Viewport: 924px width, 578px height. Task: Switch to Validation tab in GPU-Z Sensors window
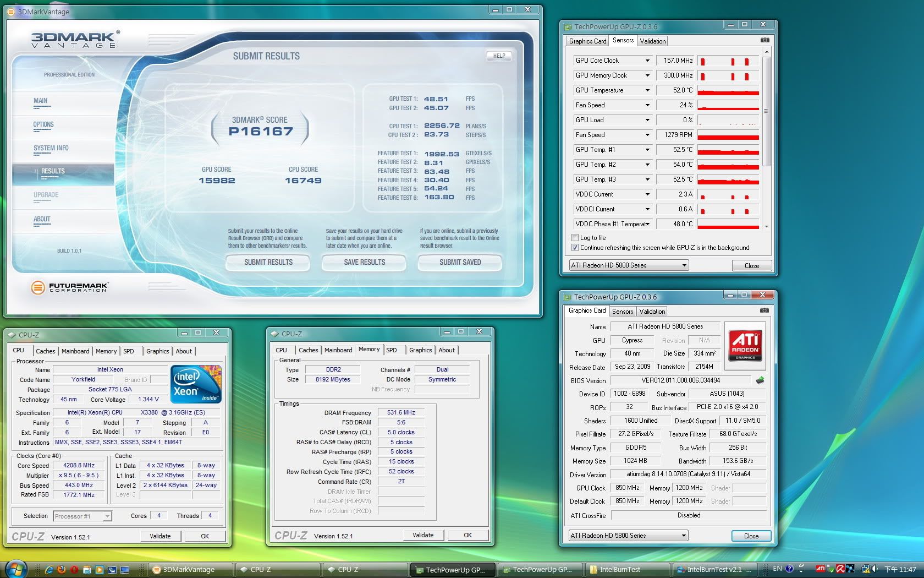653,41
